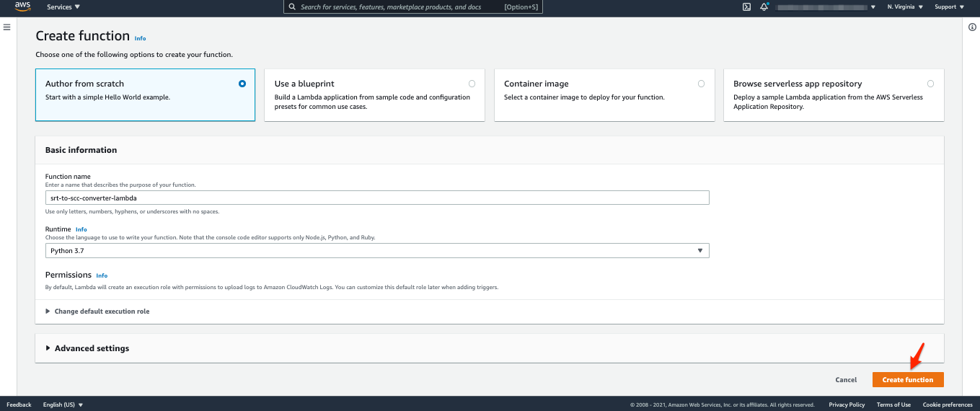Open the Runtime Python 3.7 dropdown

pyautogui.click(x=377, y=251)
